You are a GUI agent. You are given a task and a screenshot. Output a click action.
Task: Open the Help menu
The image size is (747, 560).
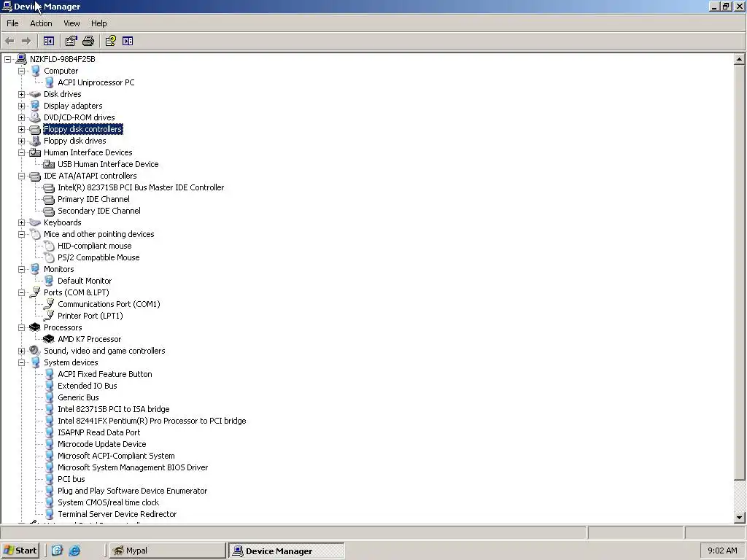pyautogui.click(x=99, y=23)
